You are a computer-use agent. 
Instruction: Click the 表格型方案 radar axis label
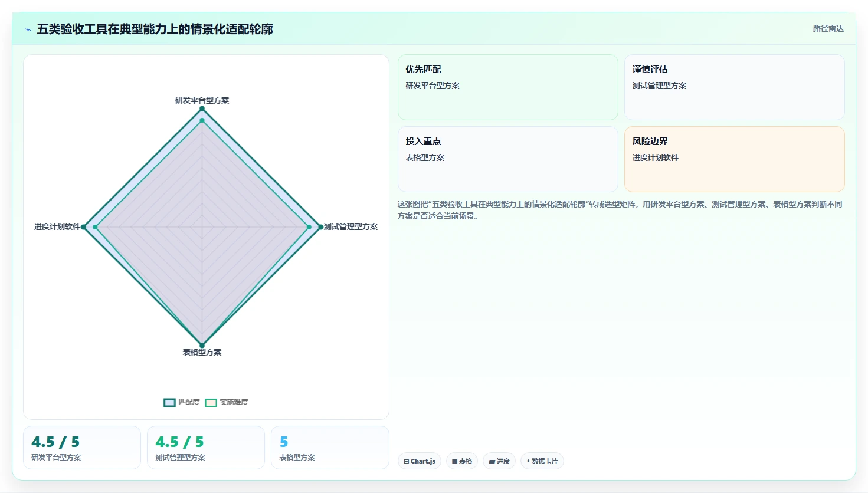[202, 352]
